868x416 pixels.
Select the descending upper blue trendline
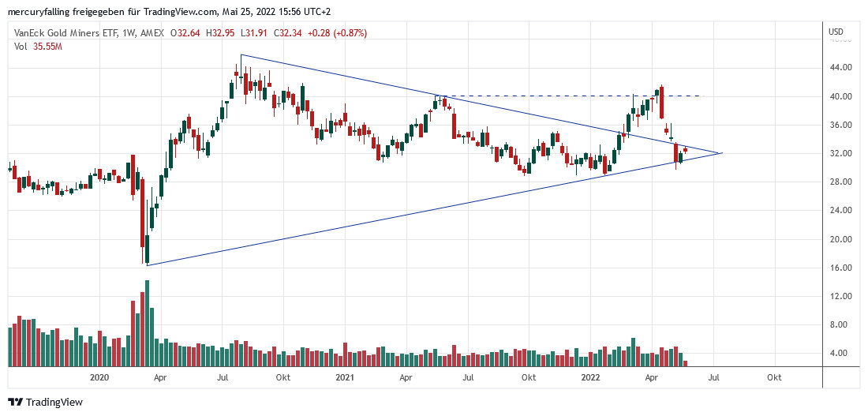[355, 78]
